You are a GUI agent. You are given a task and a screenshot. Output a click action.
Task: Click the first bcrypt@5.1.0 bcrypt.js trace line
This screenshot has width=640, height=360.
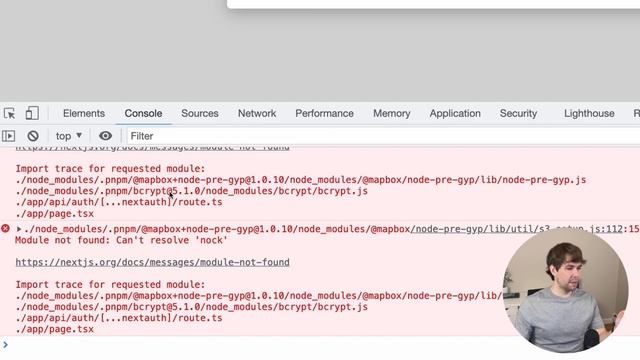pyautogui.click(x=191, y=191)
